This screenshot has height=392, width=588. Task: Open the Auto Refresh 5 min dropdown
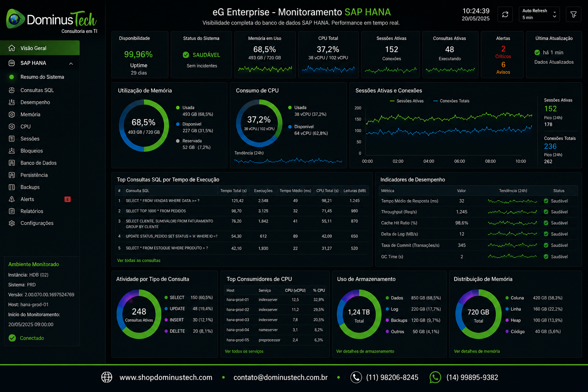coord(539,15)
